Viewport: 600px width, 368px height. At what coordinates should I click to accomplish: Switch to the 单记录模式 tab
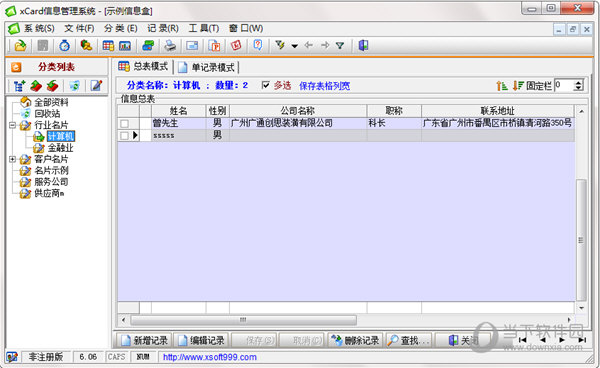point(207,67)
